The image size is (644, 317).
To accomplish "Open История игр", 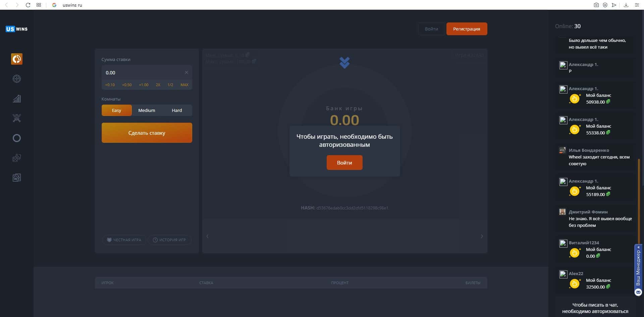I will click(169, 240).
